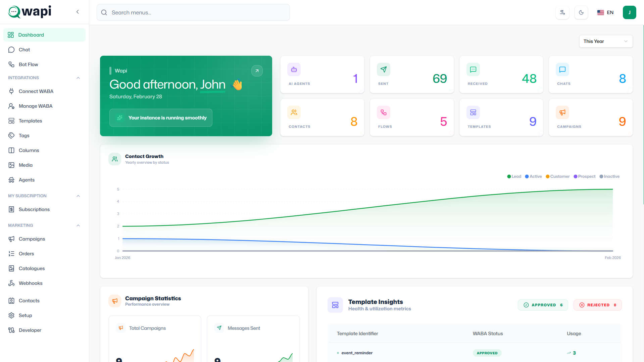This screenshot has width=644, height=362.
Task: Open the Messages Sent card
Action: (253, 339)
